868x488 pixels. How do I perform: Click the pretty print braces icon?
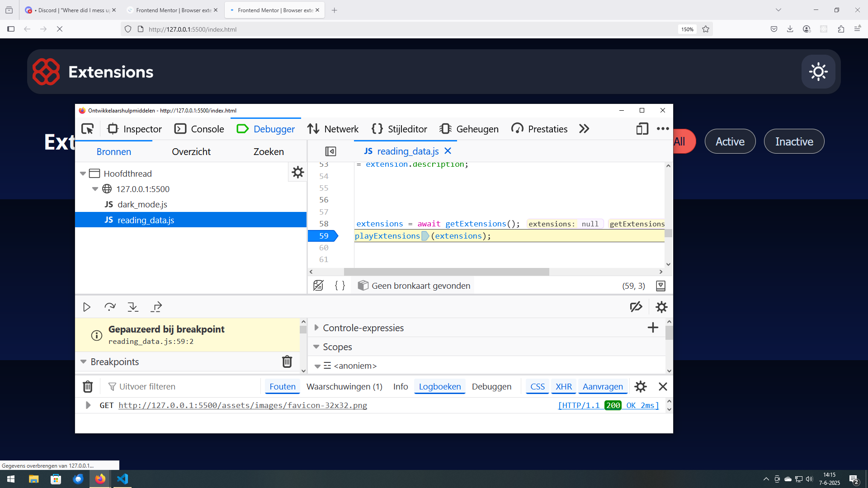point(340,286)
